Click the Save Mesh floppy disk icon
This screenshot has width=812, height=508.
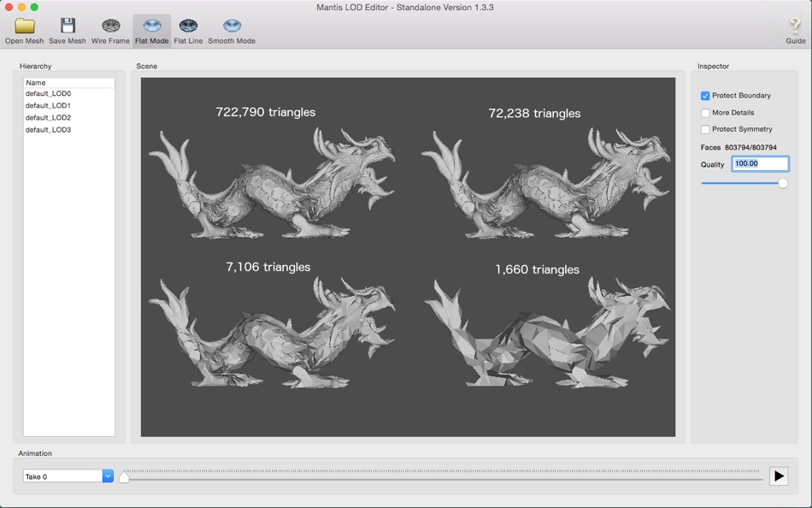68,27
